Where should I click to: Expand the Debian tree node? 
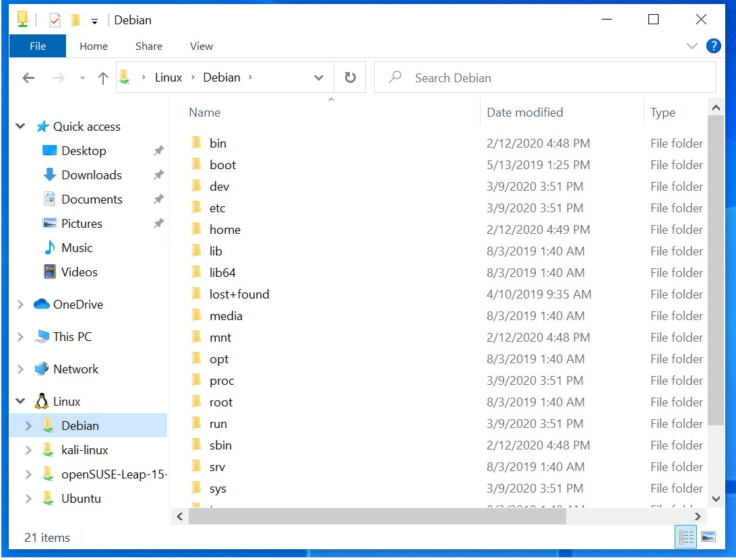point(28,426)
